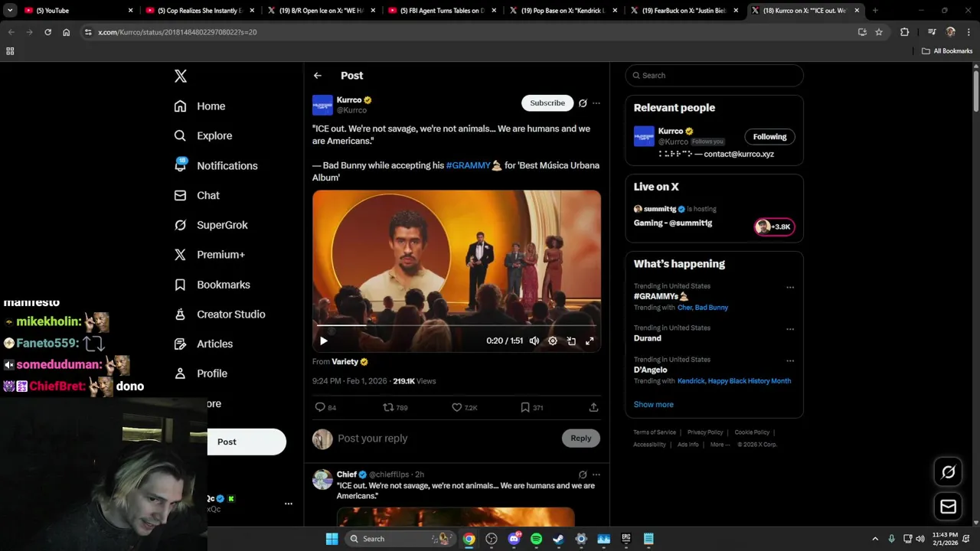980x551 pixels.
Task: Open the Durand trending topic
Action: [x=647, y=338]
